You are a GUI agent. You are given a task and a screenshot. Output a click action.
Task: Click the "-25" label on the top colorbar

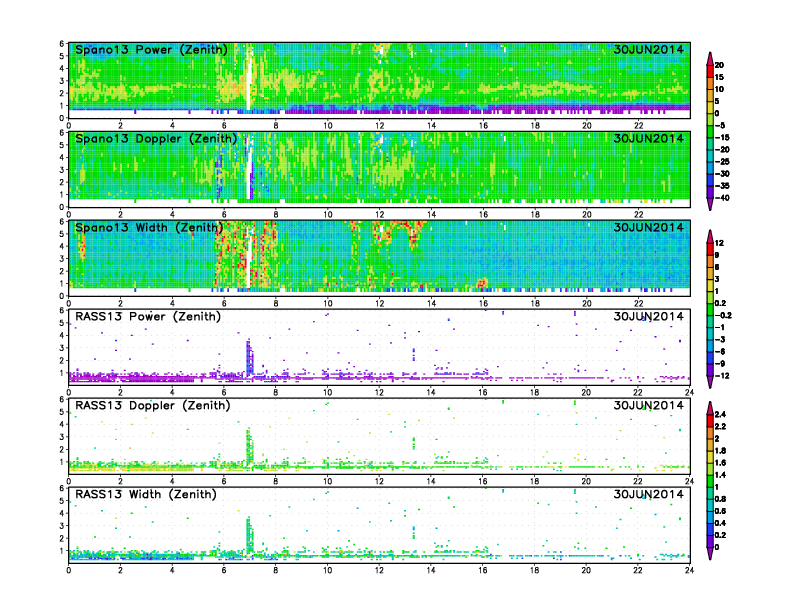tap(722, 162)
